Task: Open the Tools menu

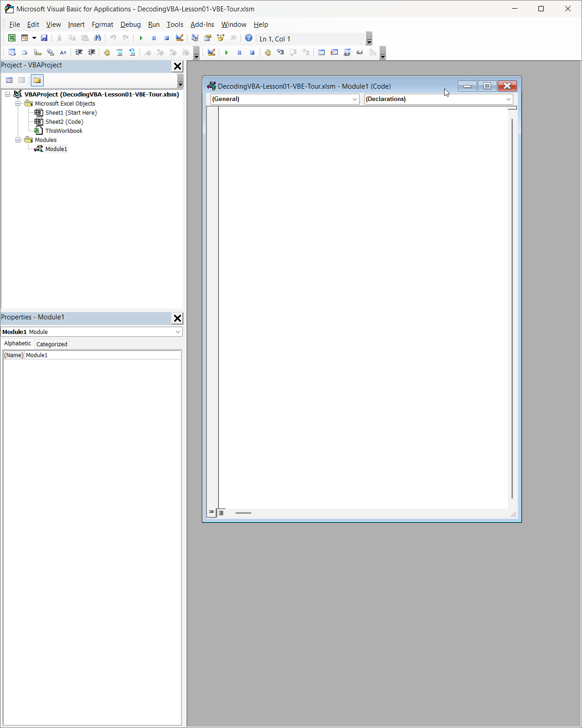Action: click(x=175, y=25)
